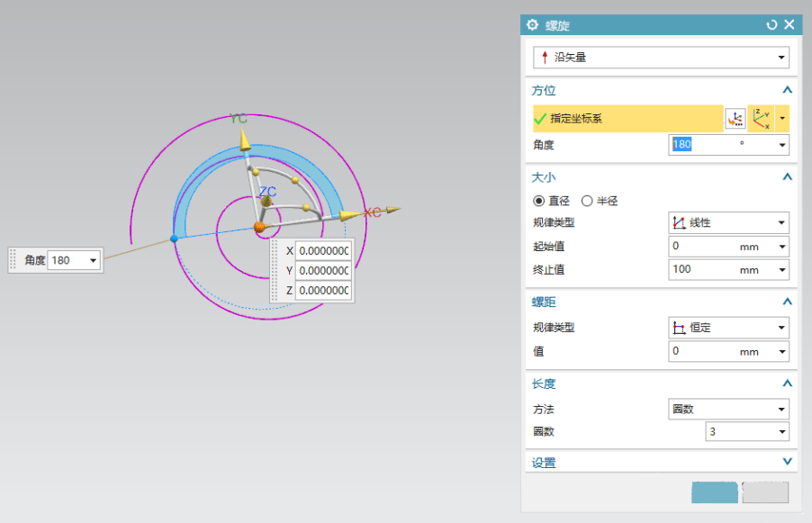Open the 终止值 field dropdown arrow
The width and height of the screenshot is (812, 523).
click(x=782, y=270)
